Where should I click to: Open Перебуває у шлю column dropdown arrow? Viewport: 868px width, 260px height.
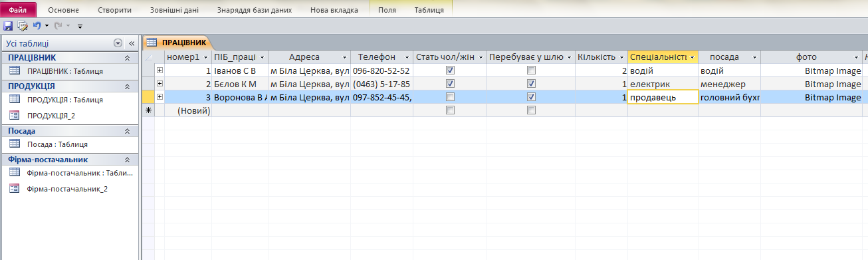pos(570,58)
